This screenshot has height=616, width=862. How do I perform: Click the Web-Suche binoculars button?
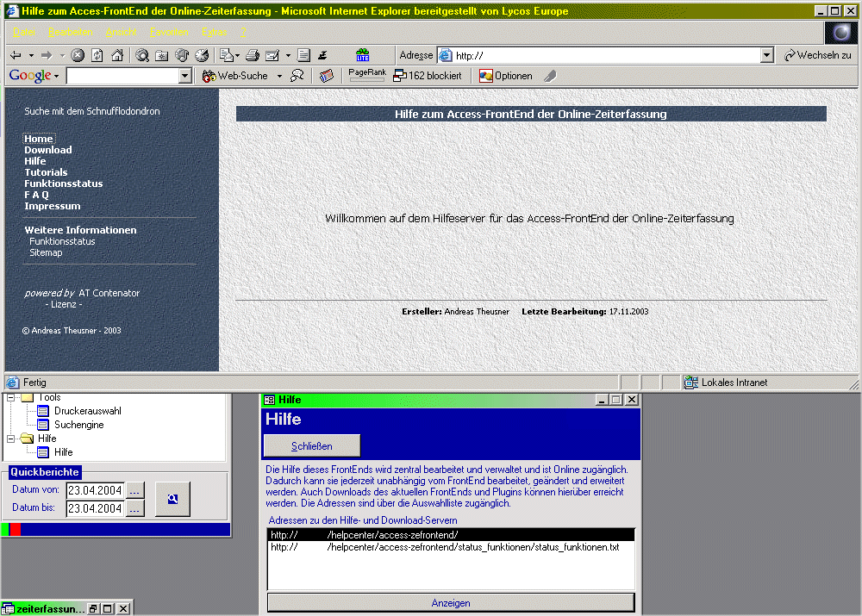click(234, 76)
